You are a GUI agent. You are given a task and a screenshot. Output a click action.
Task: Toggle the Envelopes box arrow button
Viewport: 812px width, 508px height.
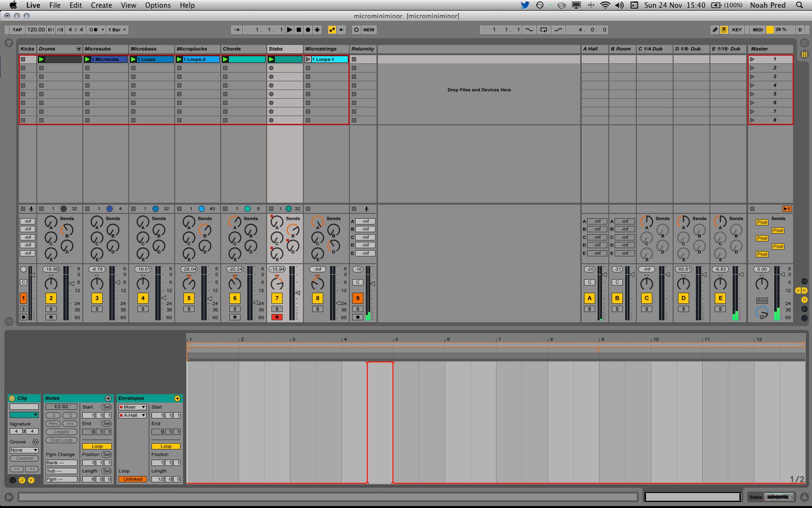coord(177,398)
